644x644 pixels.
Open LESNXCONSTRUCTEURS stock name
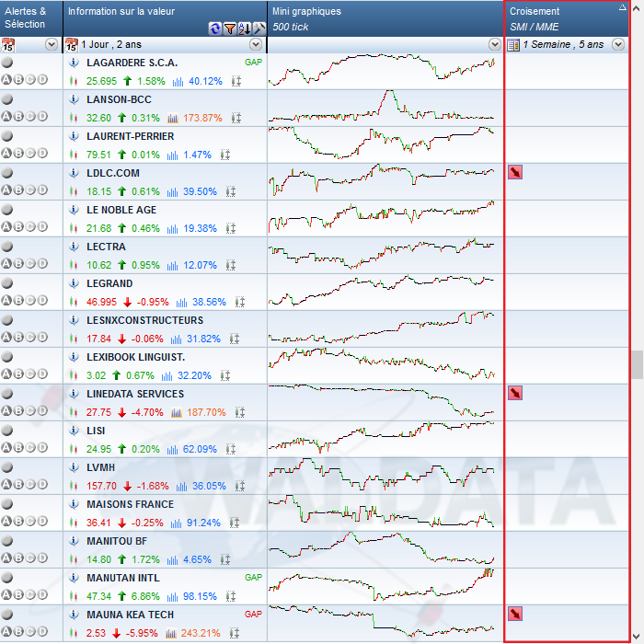point(145,320)
